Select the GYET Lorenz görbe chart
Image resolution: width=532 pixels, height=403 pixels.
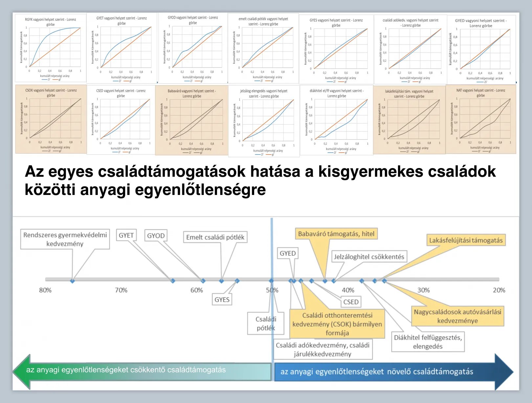click(x=122, y=48)
